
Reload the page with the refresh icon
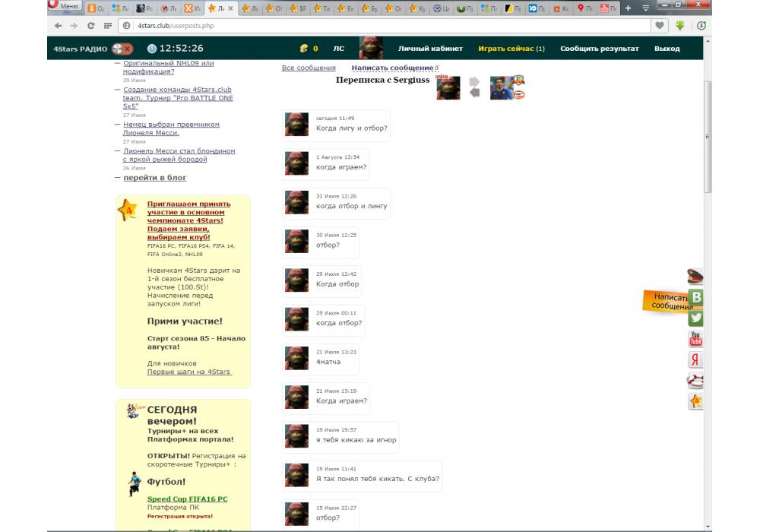[x=91, y=25]
